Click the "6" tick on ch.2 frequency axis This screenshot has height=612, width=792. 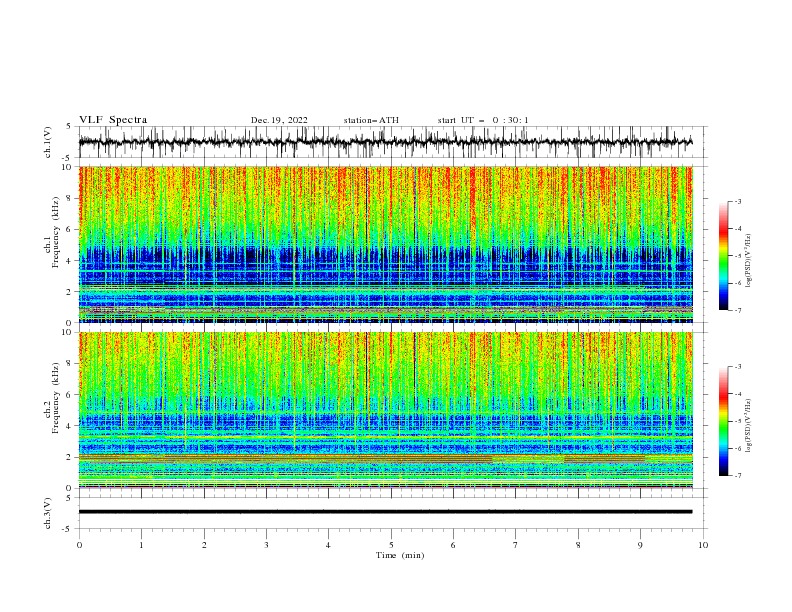(x=70, y=395)
